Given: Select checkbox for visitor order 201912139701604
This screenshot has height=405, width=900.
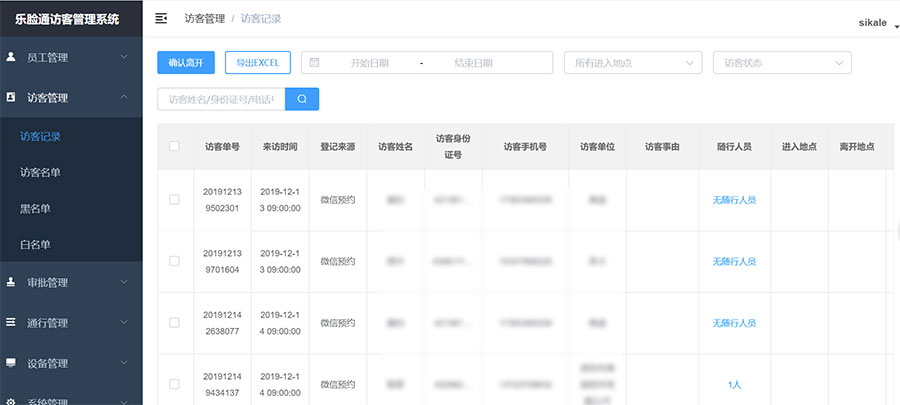Looking at the screenshot, I should (174, 261).
